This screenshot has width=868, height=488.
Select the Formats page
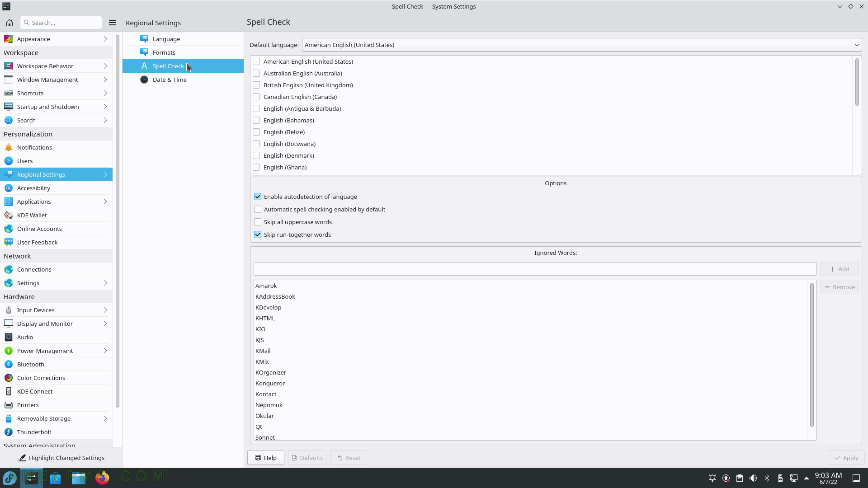point(183,52)
